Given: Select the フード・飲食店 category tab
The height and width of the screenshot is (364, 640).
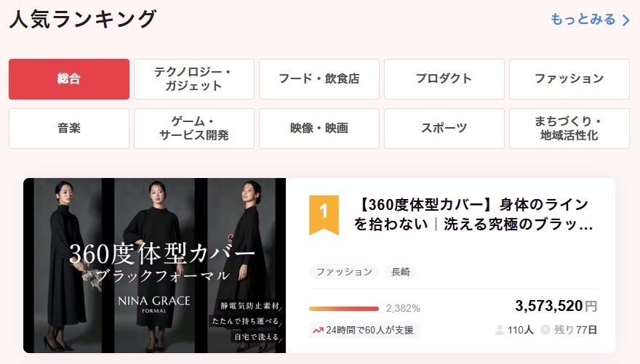Looking at the screenshot, I should (x=319, y=79).
